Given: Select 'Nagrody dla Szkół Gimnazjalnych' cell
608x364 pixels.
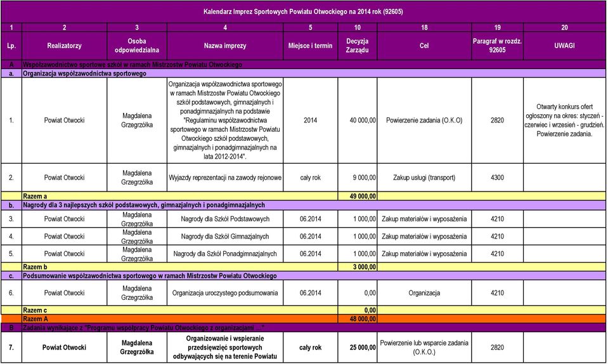Looking at the screenshot, I should (x=225, y=237).
